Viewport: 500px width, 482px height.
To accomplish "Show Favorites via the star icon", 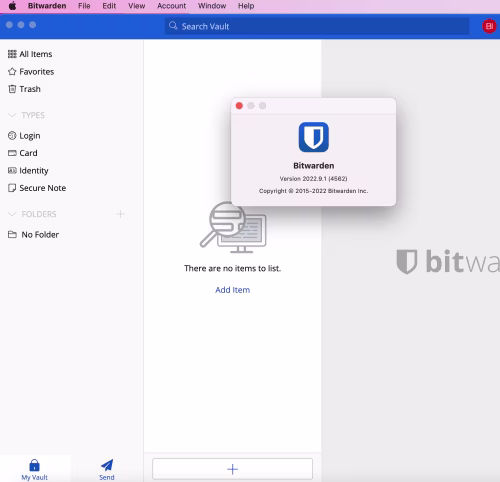I will 12,72.
